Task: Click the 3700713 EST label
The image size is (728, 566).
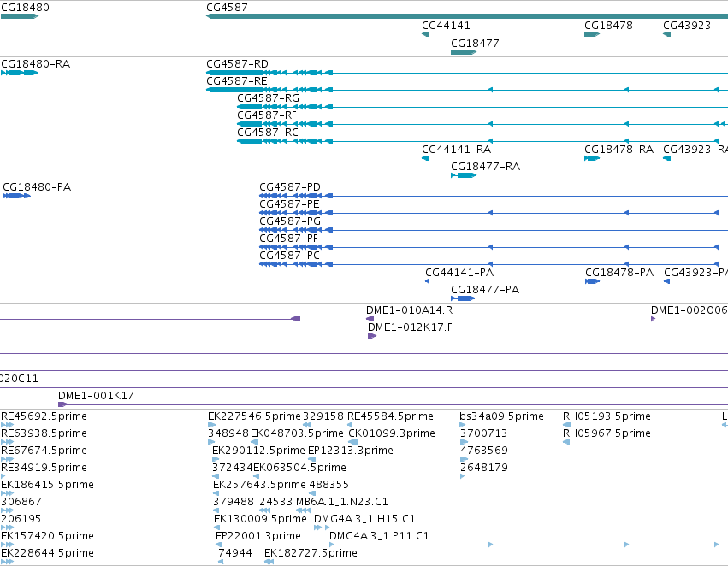Action: [484, 433]
